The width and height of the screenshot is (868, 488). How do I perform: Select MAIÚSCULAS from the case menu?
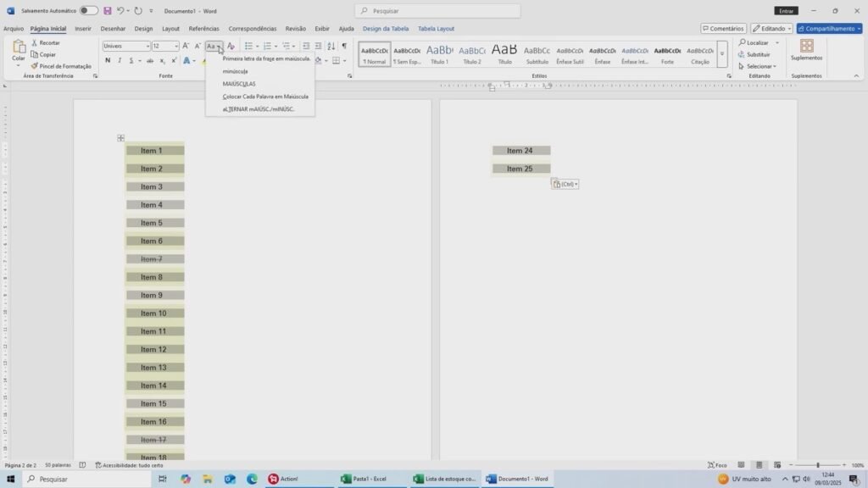[239, 84]
